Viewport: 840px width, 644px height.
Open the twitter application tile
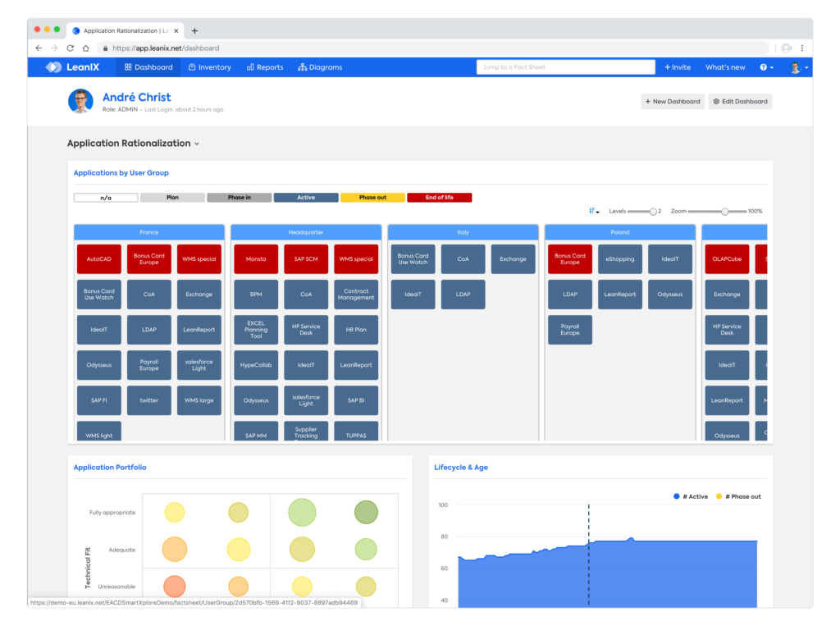pos(149,400)
